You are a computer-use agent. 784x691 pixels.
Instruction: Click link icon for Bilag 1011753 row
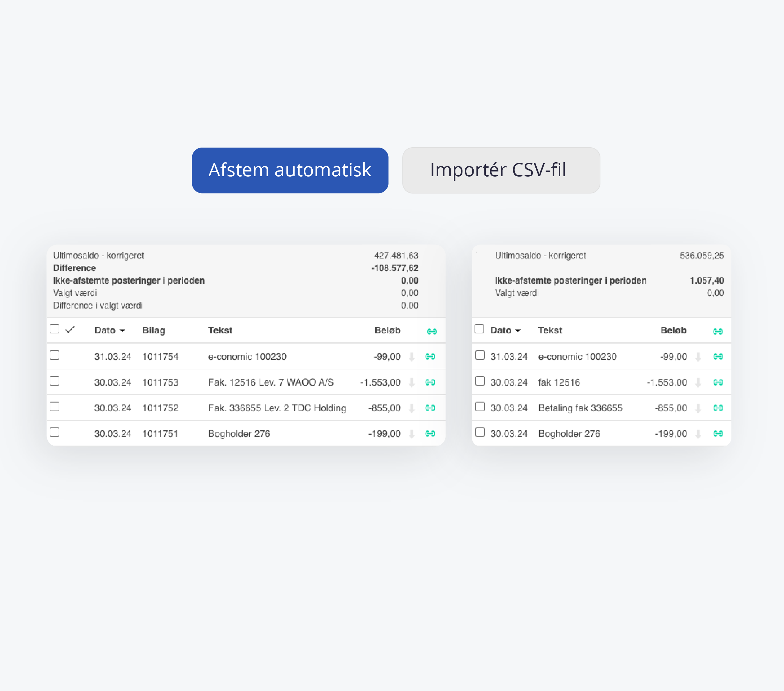click(x=430, y=382)
